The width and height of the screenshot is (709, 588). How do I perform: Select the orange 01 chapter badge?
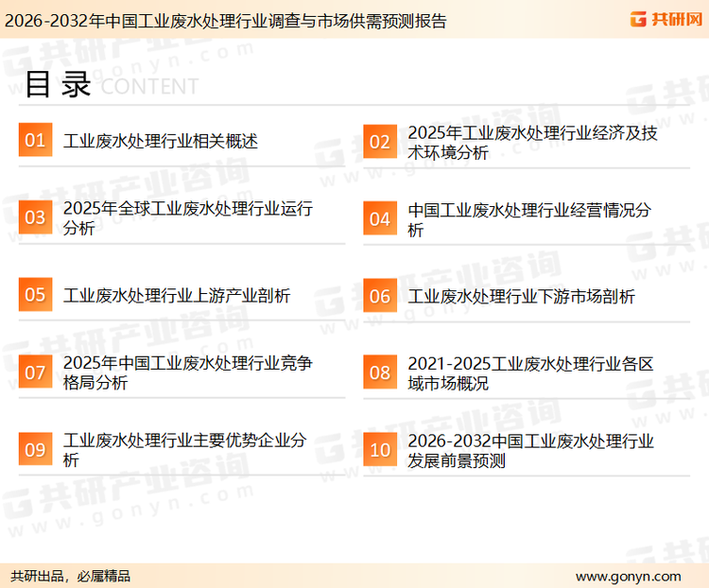[x=35, y=140]
